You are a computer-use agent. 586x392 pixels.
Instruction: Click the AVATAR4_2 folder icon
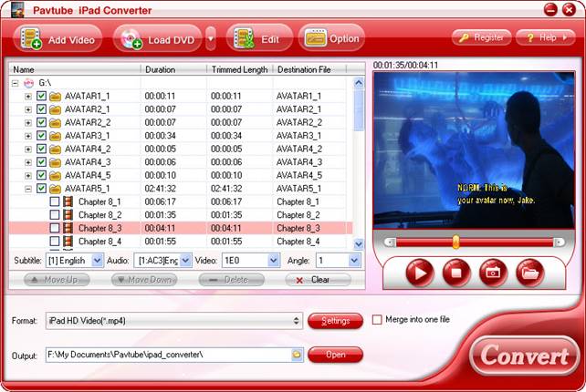[56, 150]
